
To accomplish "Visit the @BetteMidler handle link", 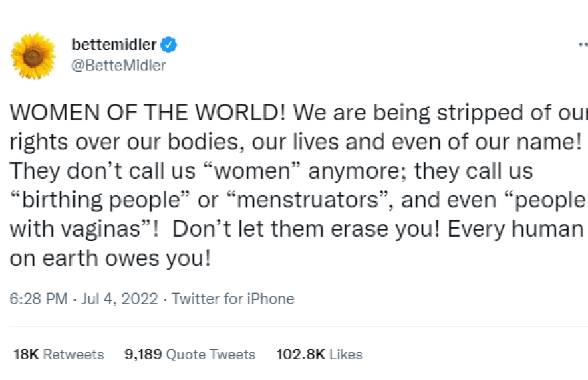I will click(118, 65).
